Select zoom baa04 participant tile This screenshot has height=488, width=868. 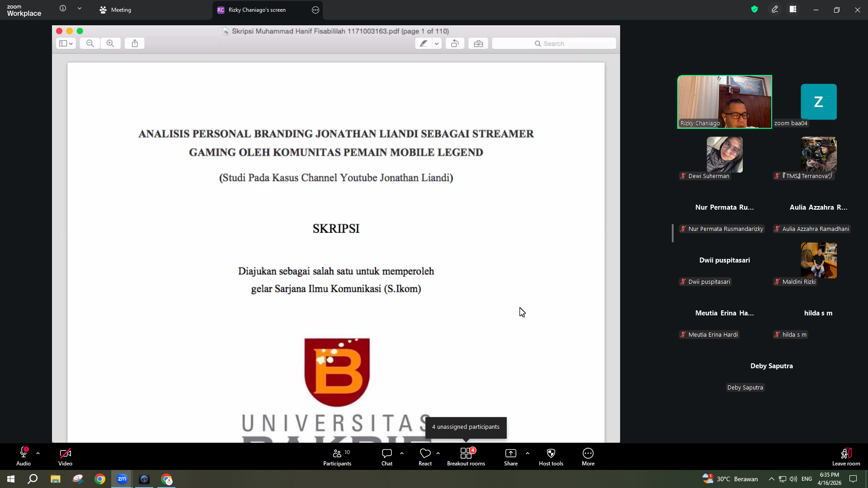(819, 102)
